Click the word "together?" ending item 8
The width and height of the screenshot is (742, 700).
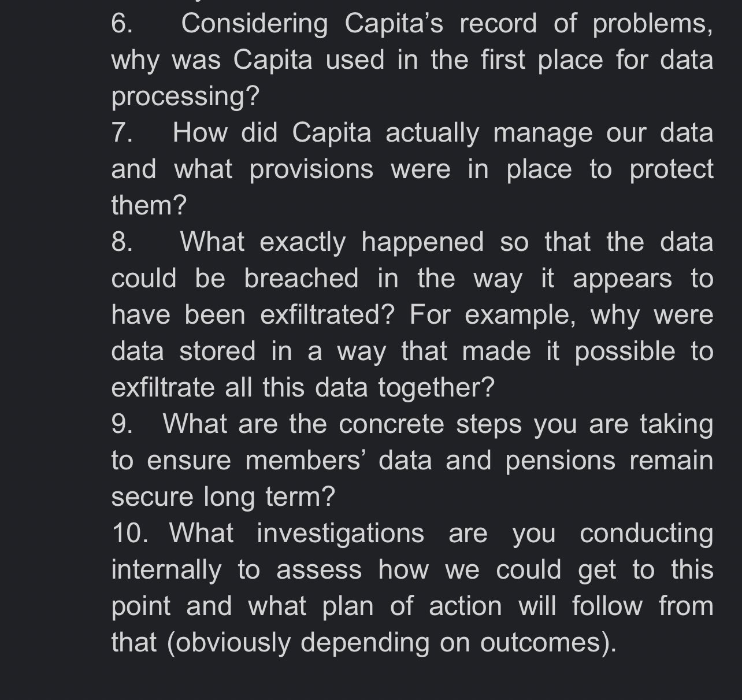click(x=436, y=387)
